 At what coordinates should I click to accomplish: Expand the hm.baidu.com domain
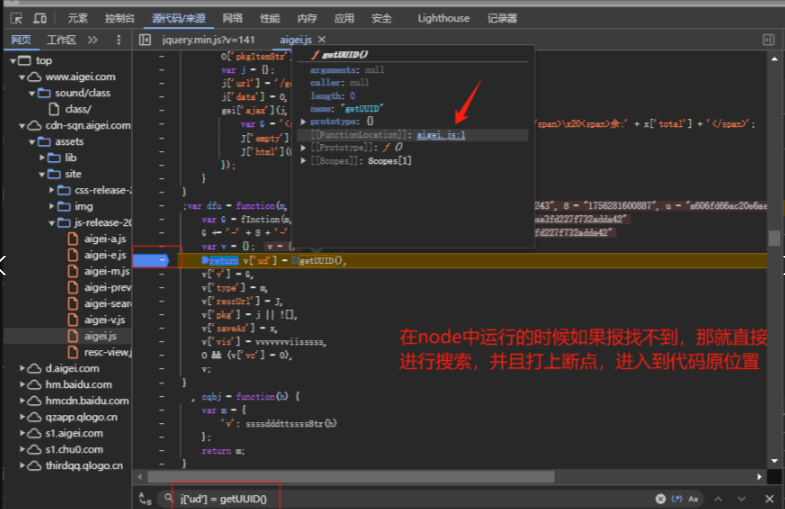click(22, 384)
